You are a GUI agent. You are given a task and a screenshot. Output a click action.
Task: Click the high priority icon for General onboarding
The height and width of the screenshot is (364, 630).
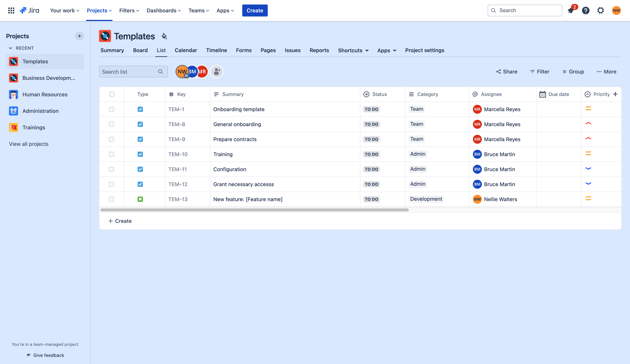(x=588, y=124)
